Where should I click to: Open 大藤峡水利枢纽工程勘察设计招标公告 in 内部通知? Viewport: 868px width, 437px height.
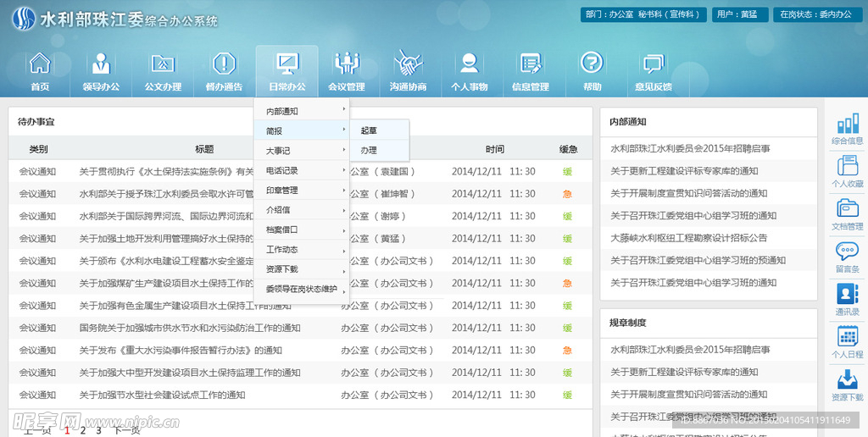(x=688, y=238)
